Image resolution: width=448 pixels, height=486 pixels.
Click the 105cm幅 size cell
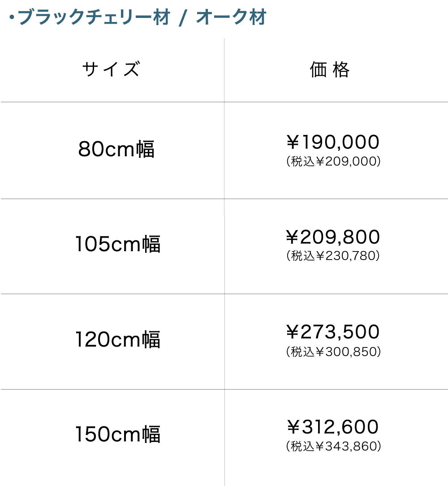[117, 244]
